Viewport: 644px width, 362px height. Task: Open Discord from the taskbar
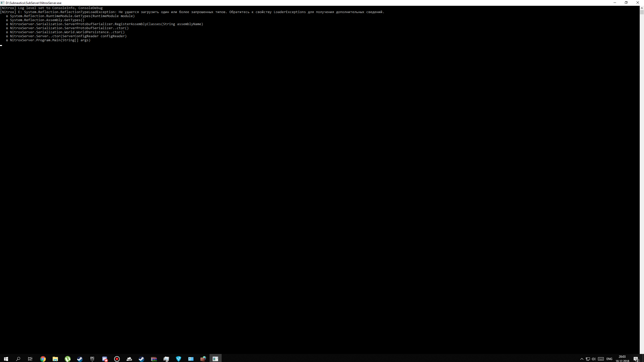pos(105,359)
